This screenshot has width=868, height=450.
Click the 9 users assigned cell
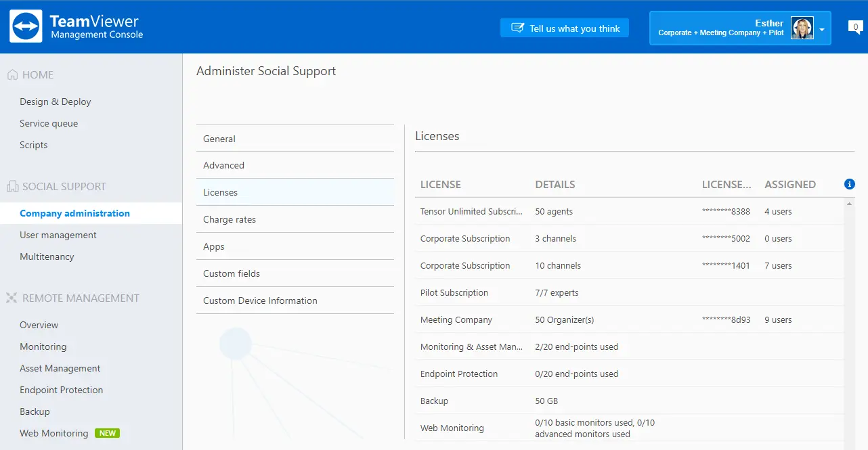point(778,319)
